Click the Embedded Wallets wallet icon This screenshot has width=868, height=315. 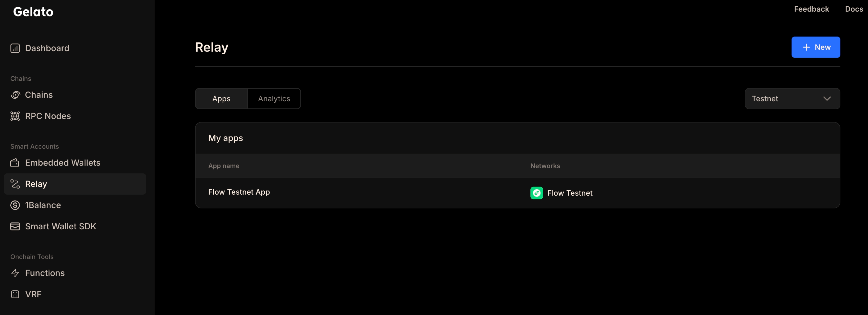(15, 163)
